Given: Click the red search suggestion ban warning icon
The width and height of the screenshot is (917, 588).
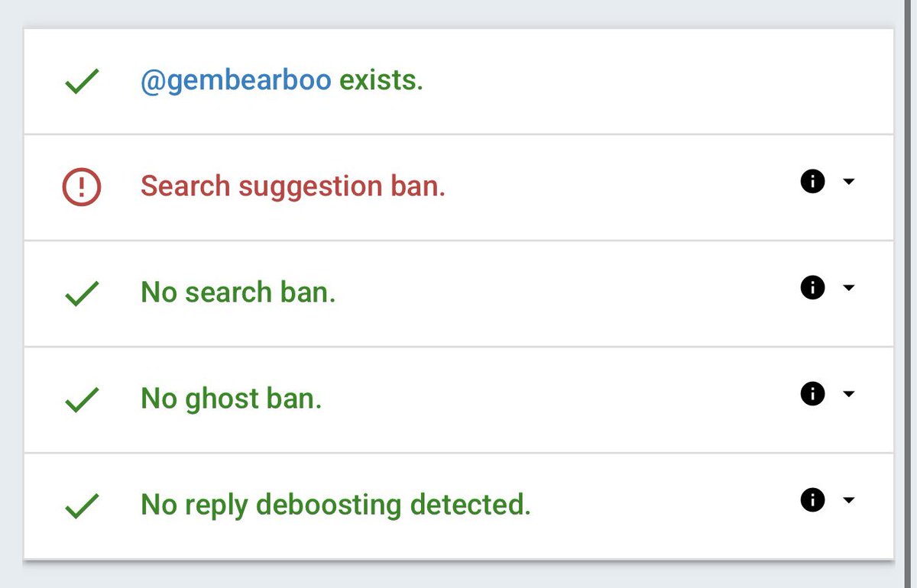Looking at the screenshot, I should [x=82, y=187].
